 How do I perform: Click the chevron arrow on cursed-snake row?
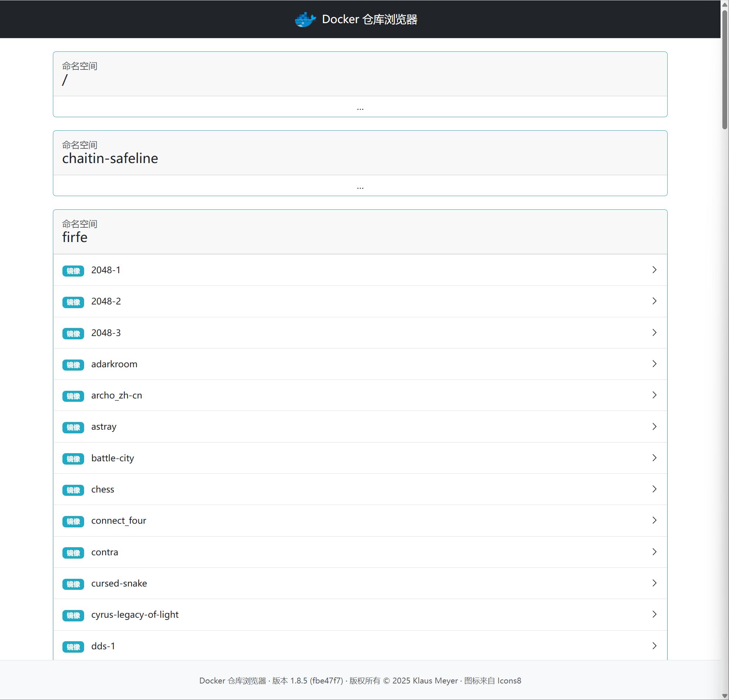pos(654,583)
